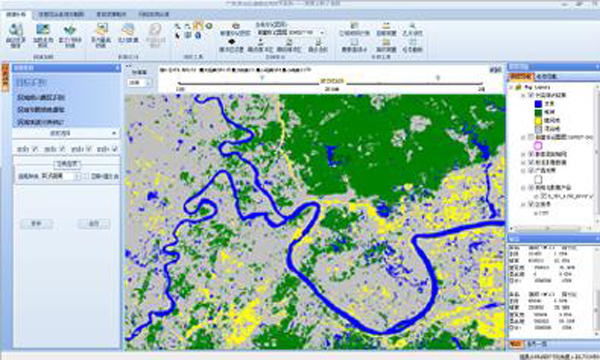The height and width of the screenshot is (360, 600).
Task: Click the right button at bottom of the left panel
Action: tap(94, 223)
